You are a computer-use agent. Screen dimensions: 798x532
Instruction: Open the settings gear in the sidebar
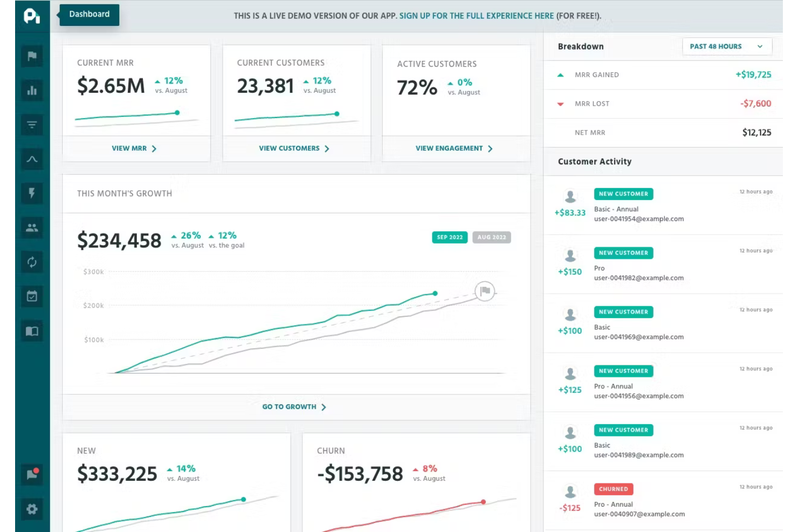pos(32,509)
